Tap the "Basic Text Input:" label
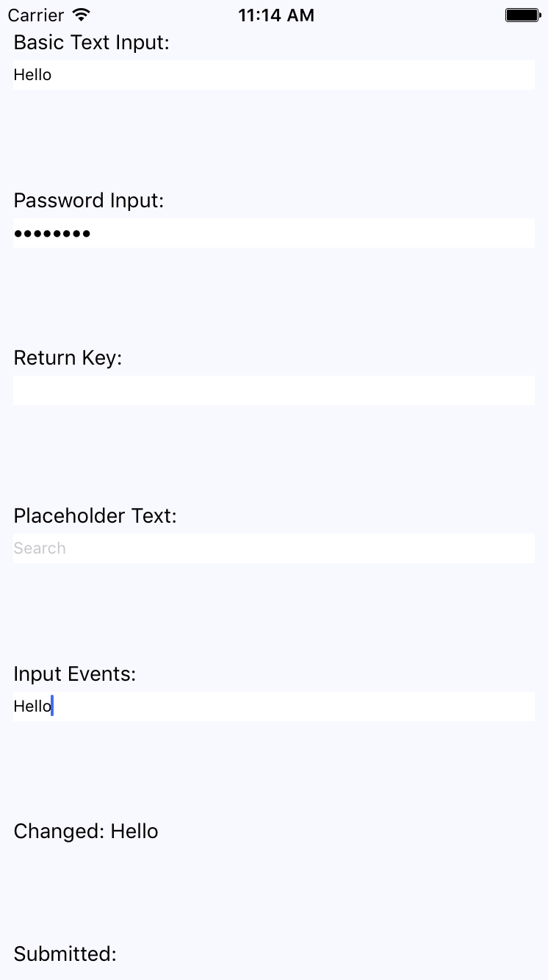This screenshot has height=980, width=548. [x=92, y=43]
